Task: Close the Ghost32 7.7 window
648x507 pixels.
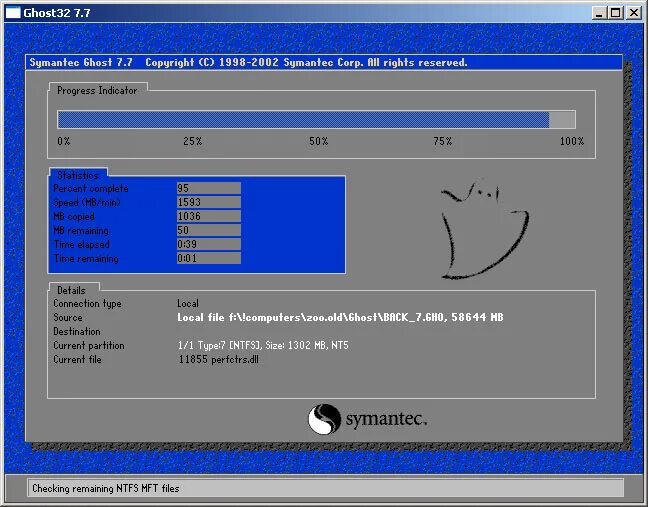Action: [634, 13]
